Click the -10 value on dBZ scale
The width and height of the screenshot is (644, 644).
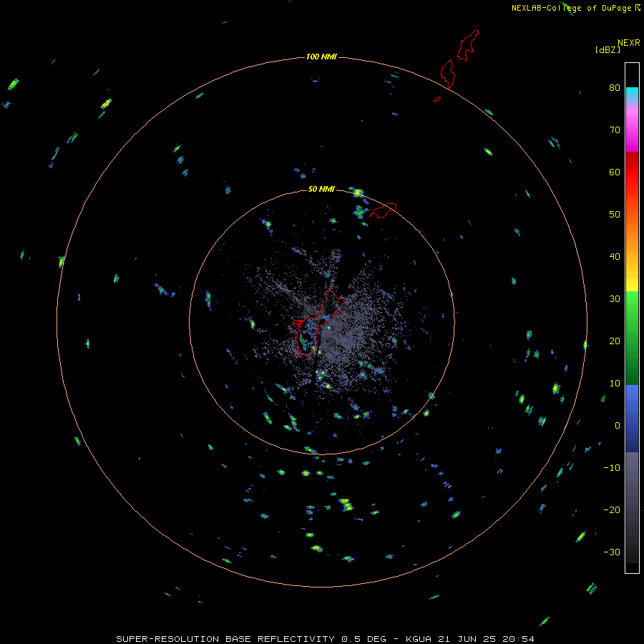(612, 468)
